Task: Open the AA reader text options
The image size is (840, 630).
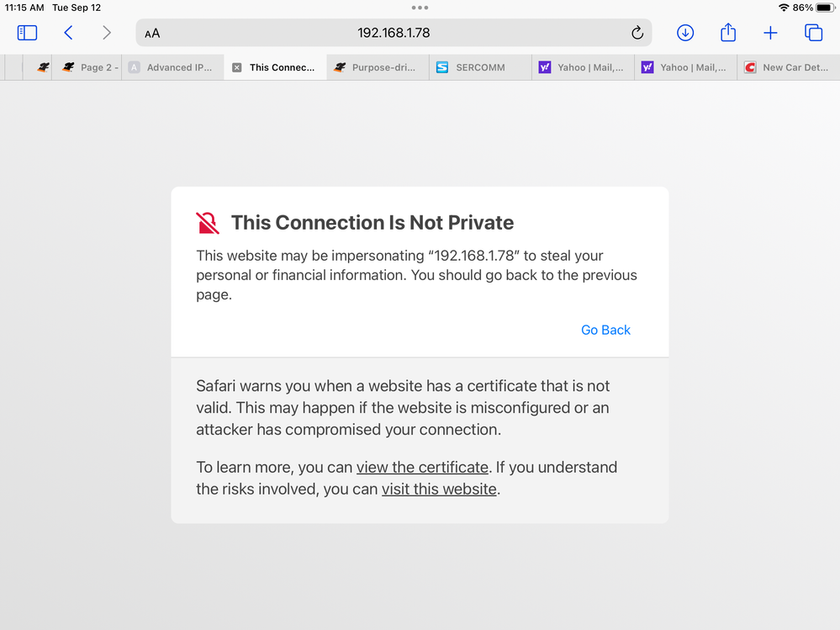Action: (152, 34)
